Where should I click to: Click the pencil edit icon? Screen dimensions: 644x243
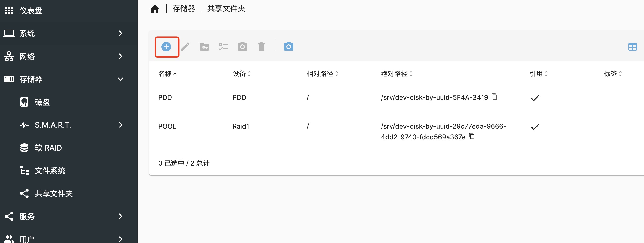(185, 47)
